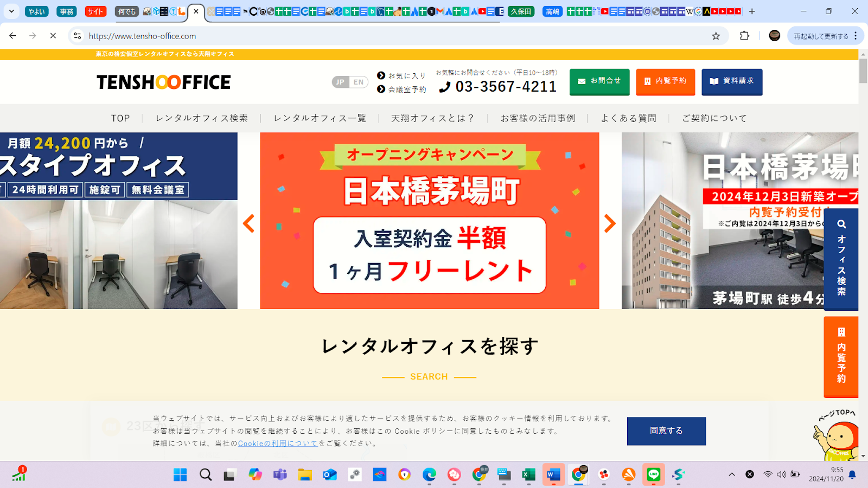Open the 何でも tab group
This screenshot has height=488, width=868.
[x=127, y=11]
